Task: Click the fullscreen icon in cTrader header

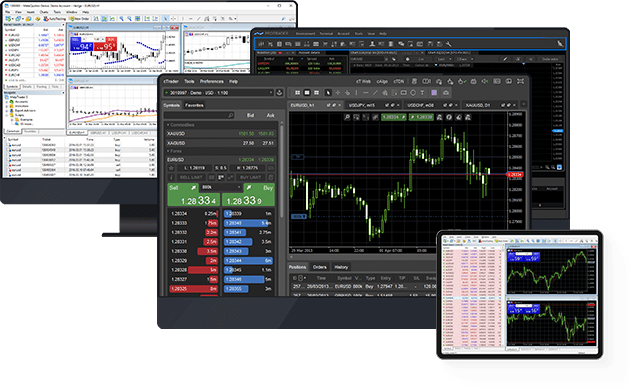Action: tap(520, 81)
